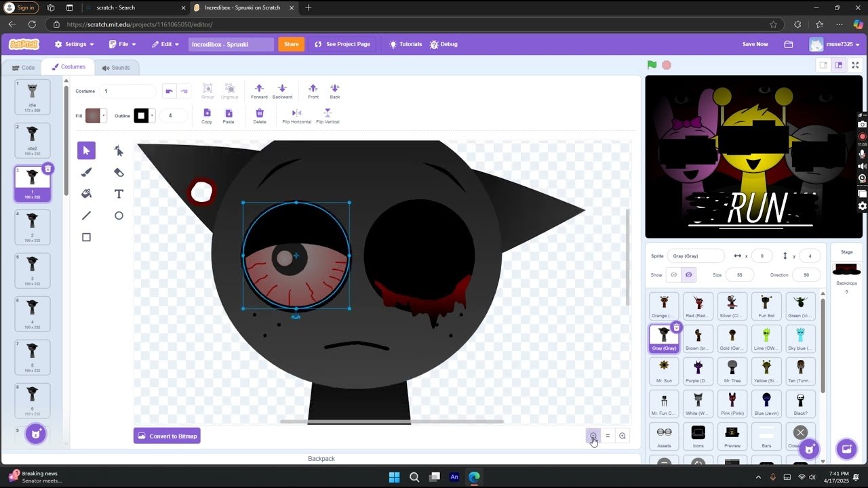The image size is (868, 488).
Task: Delete the selected shape
Action: [x=260, y=116]
